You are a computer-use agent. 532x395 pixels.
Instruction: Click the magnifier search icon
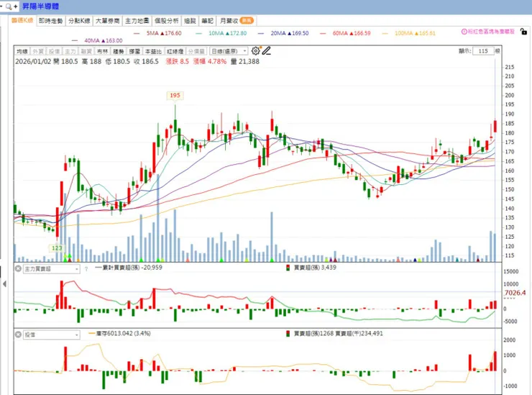(9, 6)
